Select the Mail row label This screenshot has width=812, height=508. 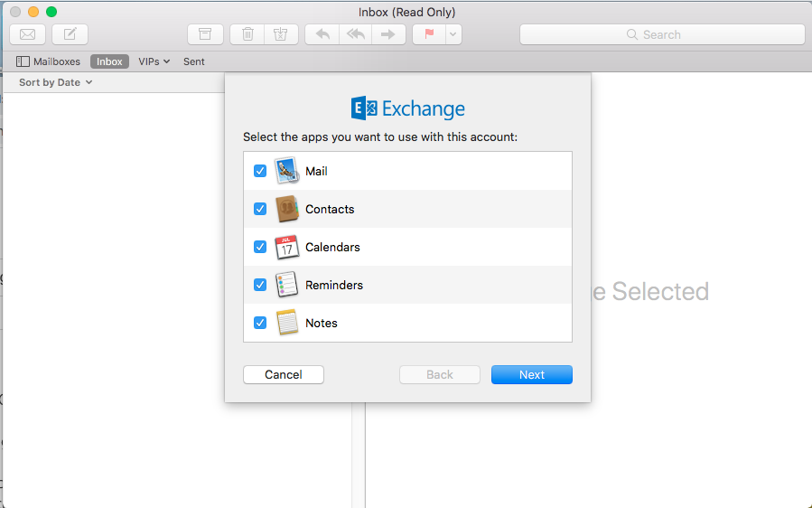[x=316, y=171]
